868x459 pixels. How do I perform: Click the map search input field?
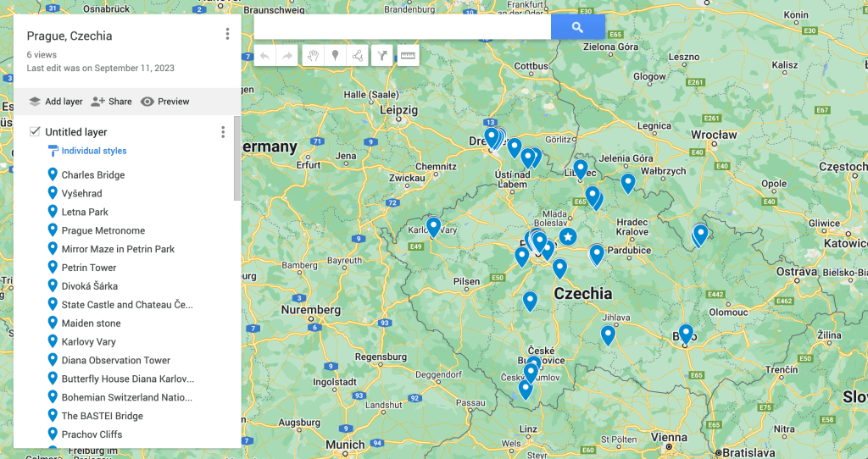tap(402, 27)
